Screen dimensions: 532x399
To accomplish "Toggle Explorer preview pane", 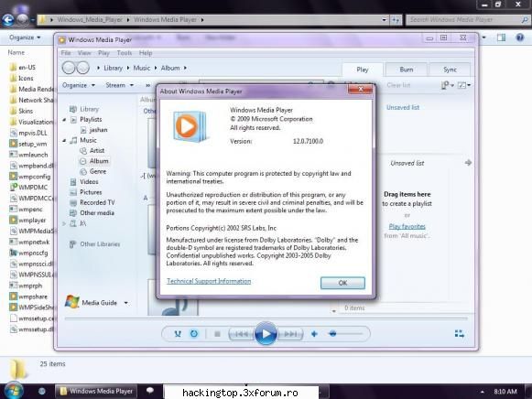I will [x=501, y=38].
